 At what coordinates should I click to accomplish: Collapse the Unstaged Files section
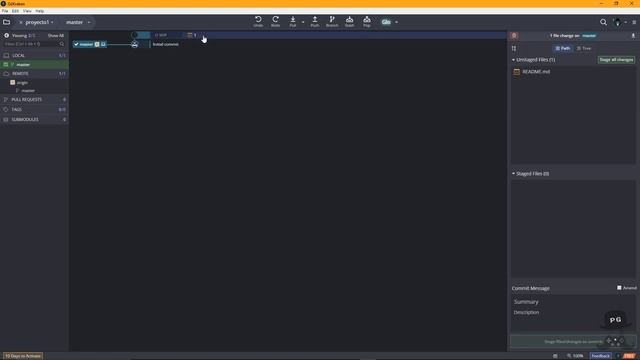click(x=513, y=60)
